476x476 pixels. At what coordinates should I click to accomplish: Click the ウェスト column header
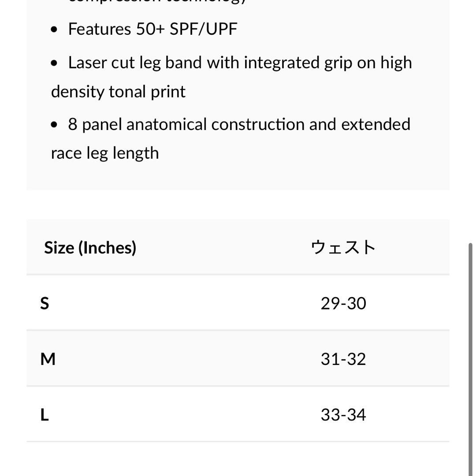click(343, 248)
